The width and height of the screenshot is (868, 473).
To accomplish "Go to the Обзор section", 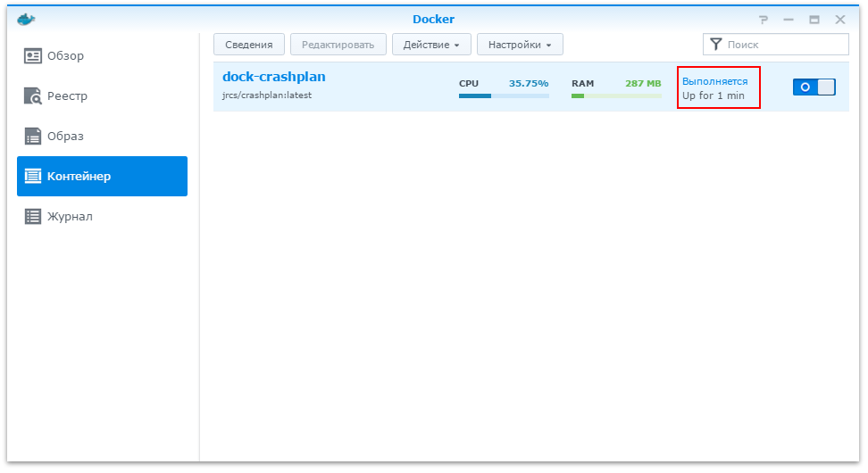I will click(103, 56).
